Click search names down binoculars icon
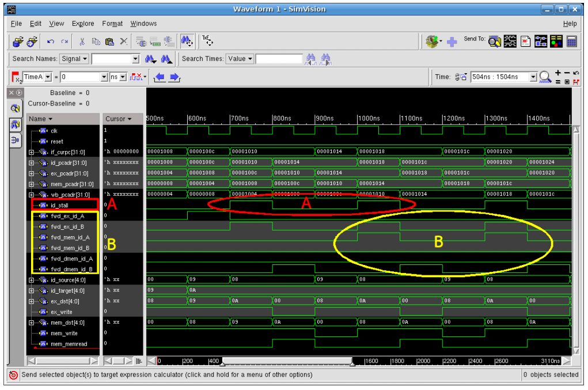Image resolution: width=588 pixels, height=390 pixels. (x=151, y=59)
